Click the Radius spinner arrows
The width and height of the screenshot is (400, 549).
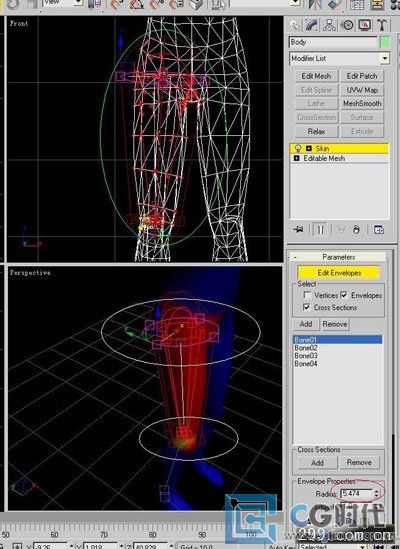(376, 493)
